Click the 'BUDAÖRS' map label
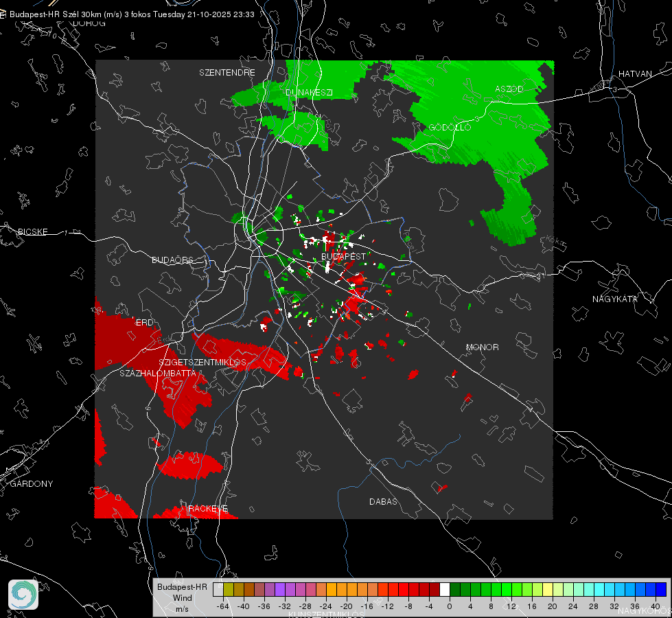This screenshot has width=672, height=618. (x=172, y=260)
